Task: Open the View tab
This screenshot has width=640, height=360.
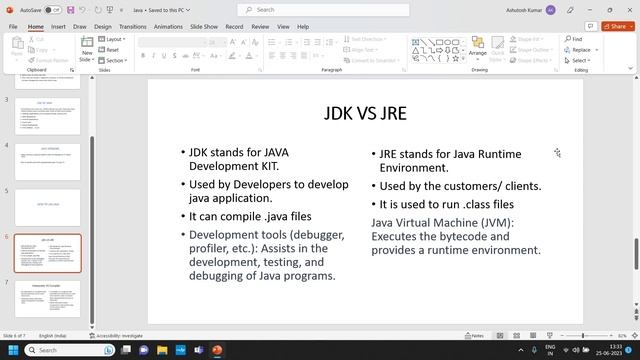Action: [x=283, y=27]
